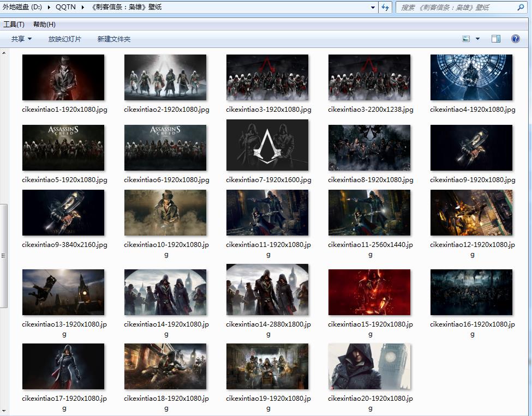
Task: Click the 放映幻灯片 slideshow button
Action: pyautogui.click(x=64, y=39)
